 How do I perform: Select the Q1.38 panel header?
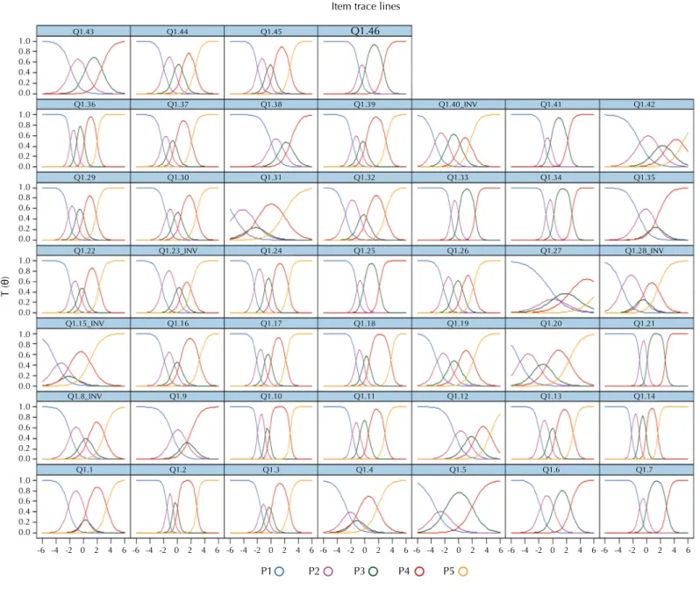click(271, 104)
